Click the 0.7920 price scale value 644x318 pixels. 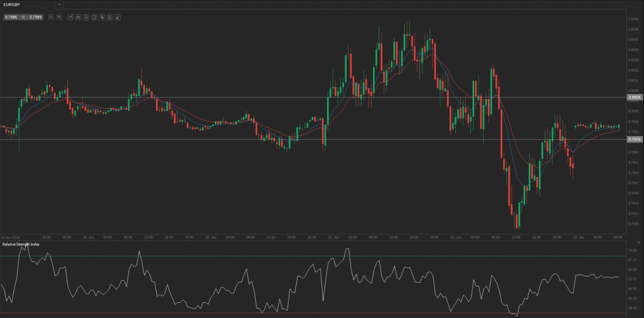[x=634, y=224]
